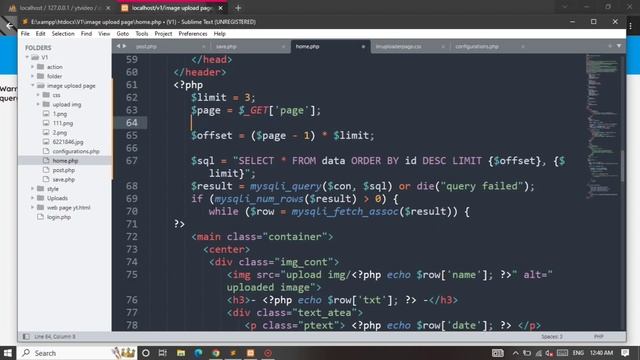Click the tab scroll right arrow

click(124, 46)
